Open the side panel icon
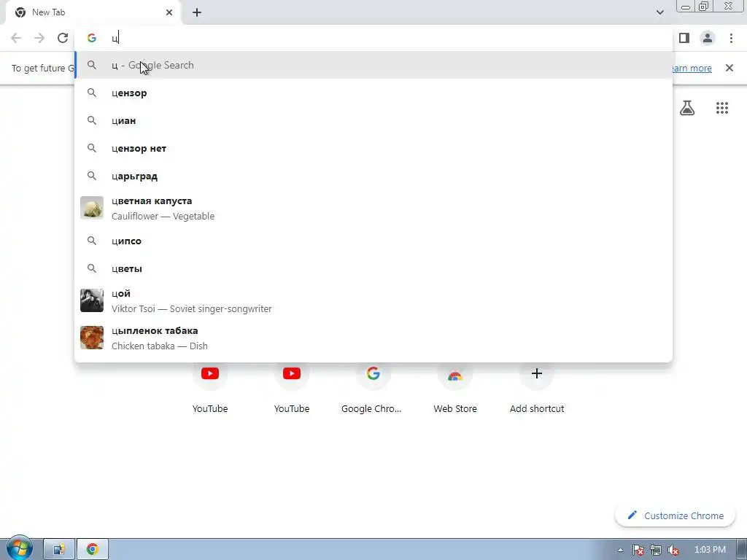This screenshot has height=560, width=747. (684, 38)
